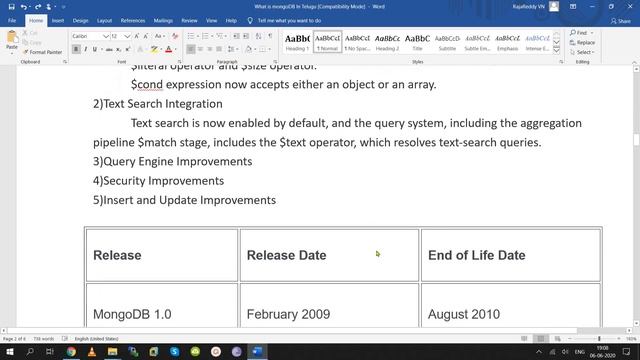This screenshot has height=360, width=640.
Task: Toggle Italic formatting
Action: 85,49
